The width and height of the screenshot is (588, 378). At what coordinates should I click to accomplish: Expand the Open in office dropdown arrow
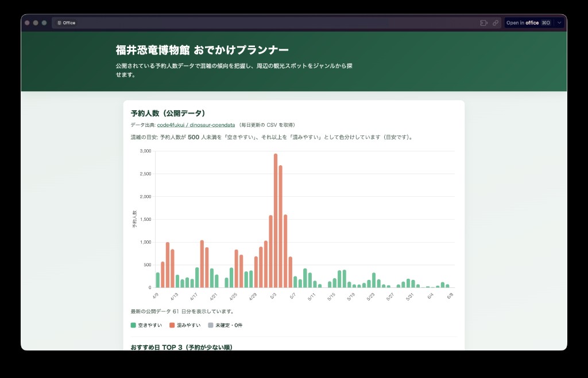point(560,23)
